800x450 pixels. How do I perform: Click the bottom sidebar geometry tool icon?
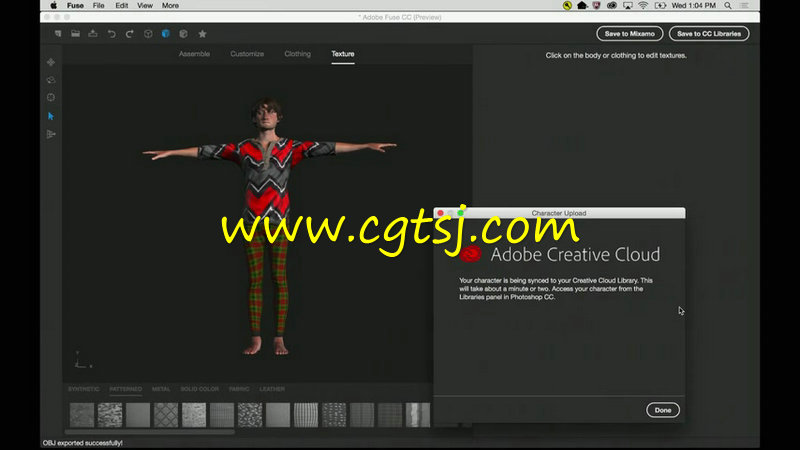pos(51,134)
